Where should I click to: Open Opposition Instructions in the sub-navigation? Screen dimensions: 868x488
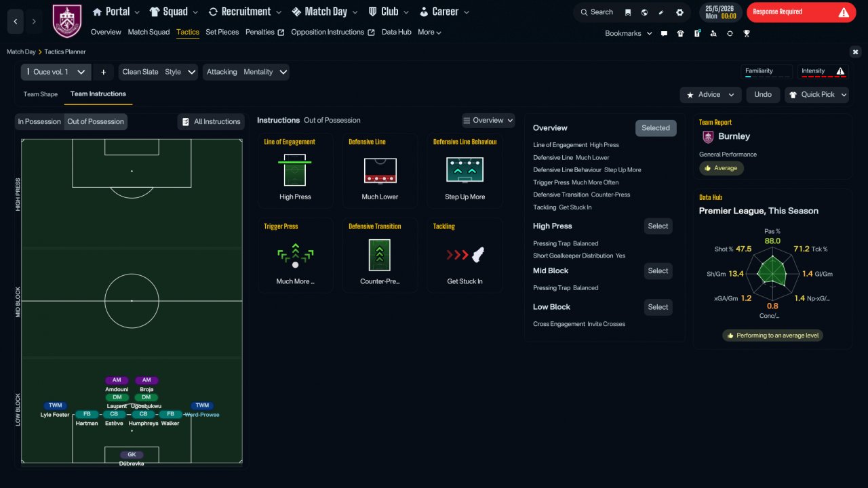point(332,32)
